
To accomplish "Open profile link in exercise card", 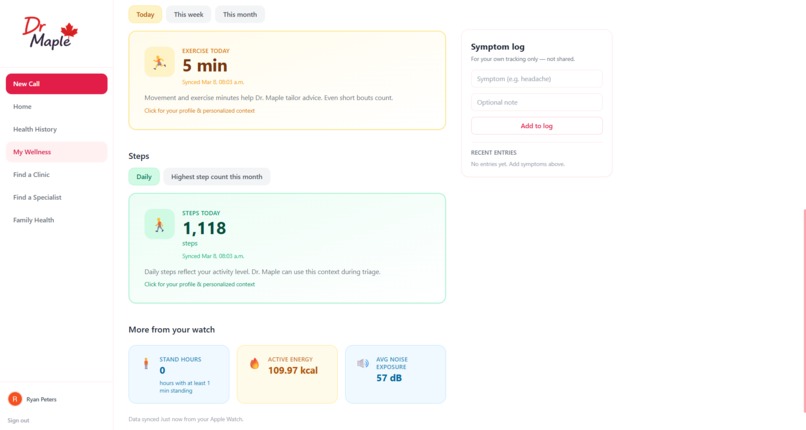I will coord(199,110).
